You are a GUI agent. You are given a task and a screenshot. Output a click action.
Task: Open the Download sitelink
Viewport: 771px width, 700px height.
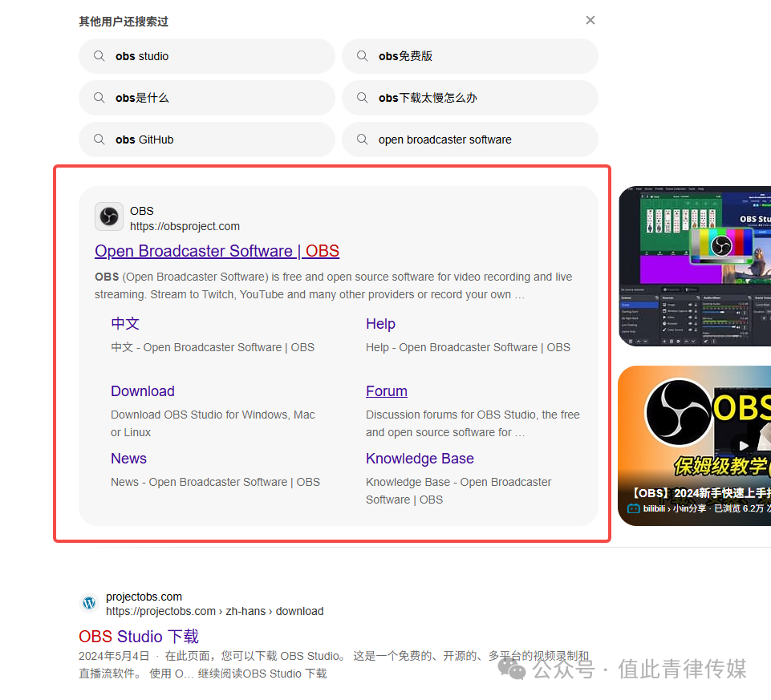coord(143,391)
